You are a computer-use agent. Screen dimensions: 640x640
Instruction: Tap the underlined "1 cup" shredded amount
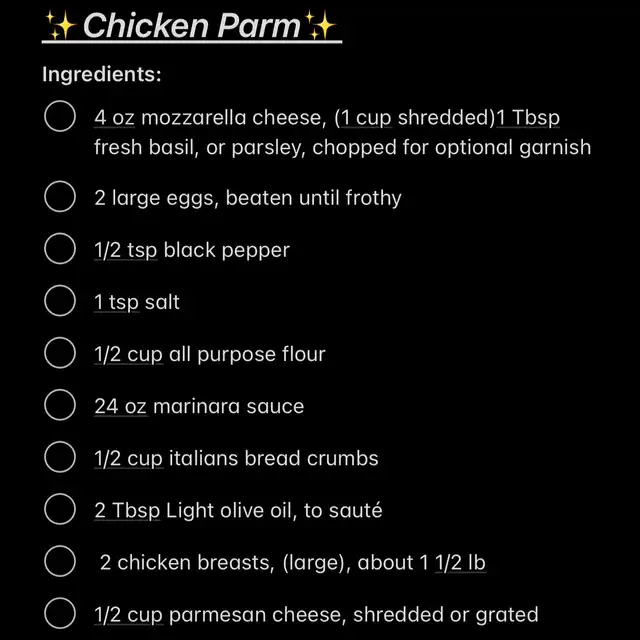pos(364,118)
